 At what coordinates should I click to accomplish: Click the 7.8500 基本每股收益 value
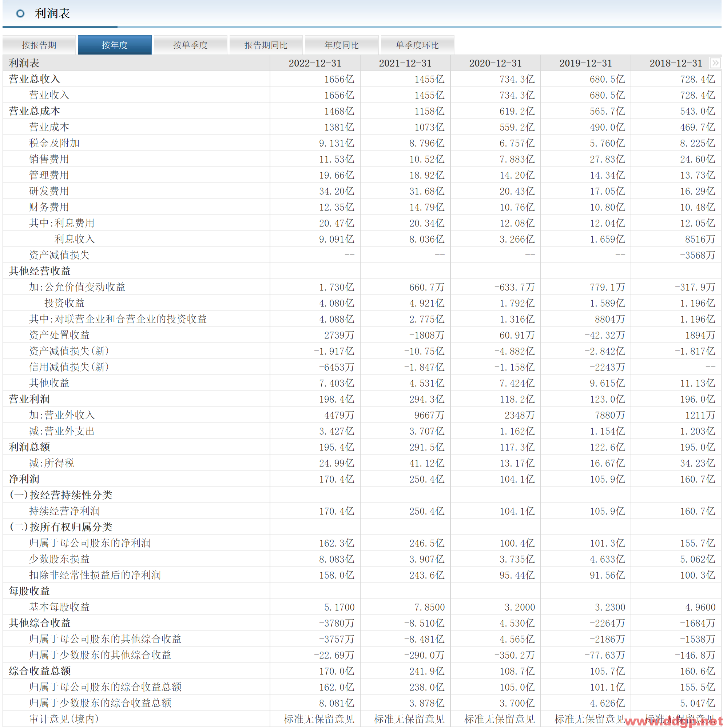click(x=429, y=607)
